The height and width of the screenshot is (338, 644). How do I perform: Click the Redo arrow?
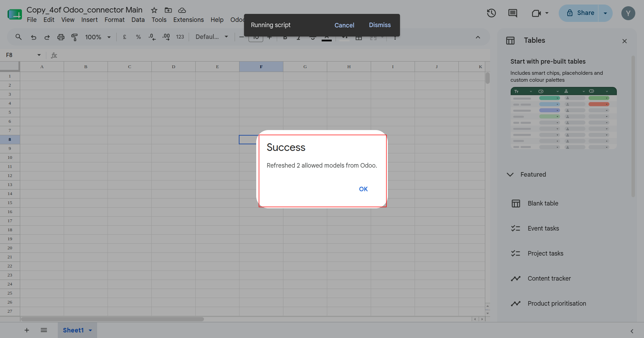[x=47, y=37]
